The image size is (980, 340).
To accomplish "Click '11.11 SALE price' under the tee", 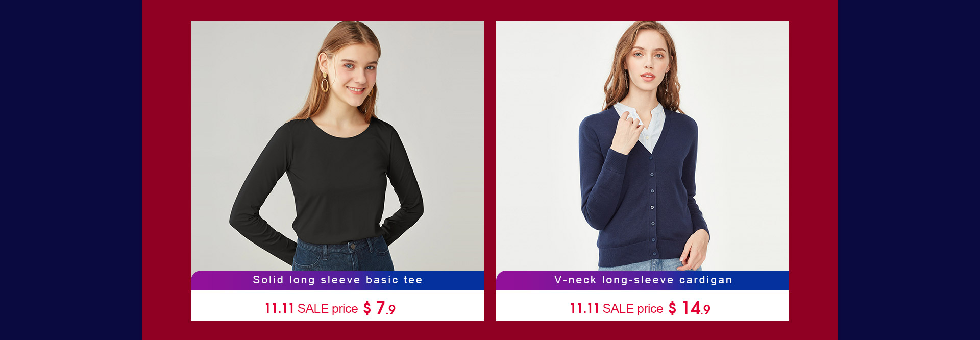I will (311, 309).
